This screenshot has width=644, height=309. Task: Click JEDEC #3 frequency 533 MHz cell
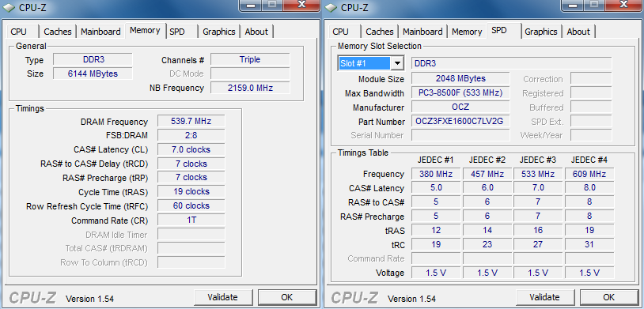tap(538, 174)
